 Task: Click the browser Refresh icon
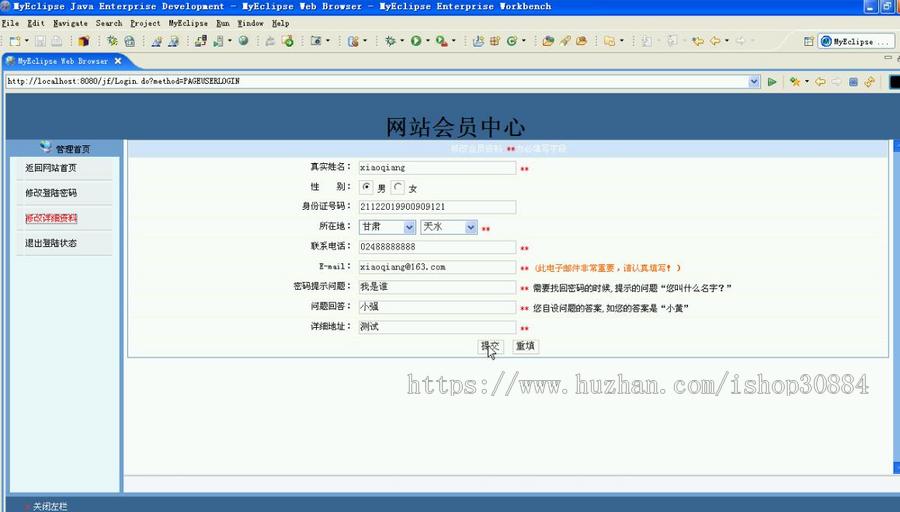(x=870, y=82)
